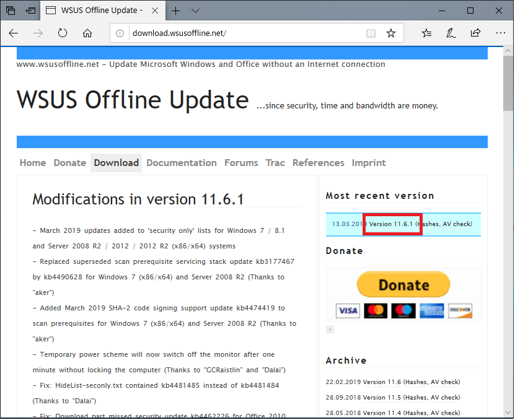The height and width of the screenshot is (420, 515).
Task: Add page to favorites with star icon
Action: 391,33
